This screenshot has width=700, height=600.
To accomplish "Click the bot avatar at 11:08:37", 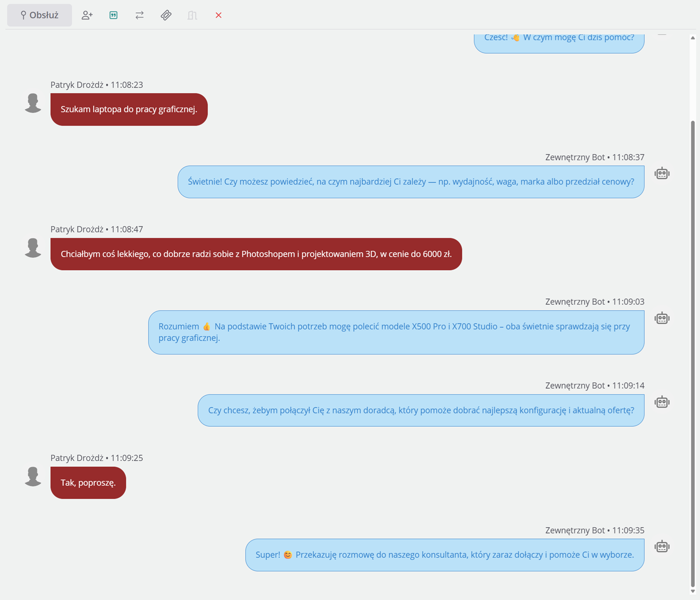I will coord(662,173).
